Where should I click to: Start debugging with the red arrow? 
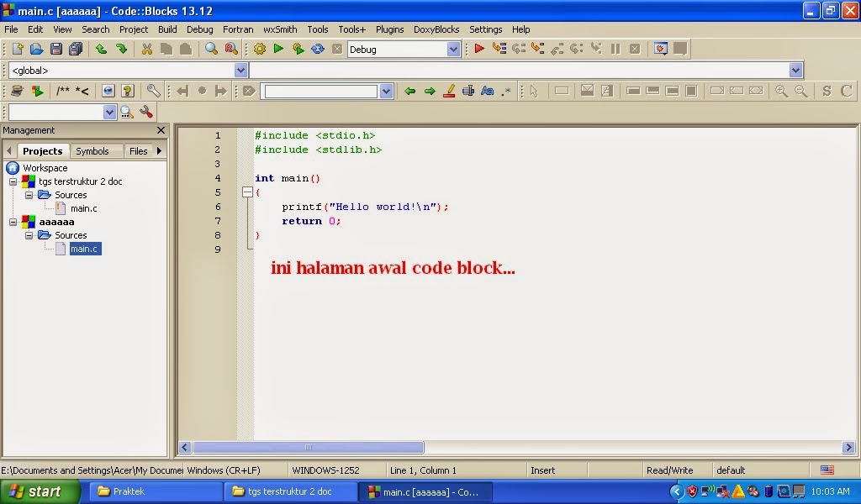[x=479, y=50]
